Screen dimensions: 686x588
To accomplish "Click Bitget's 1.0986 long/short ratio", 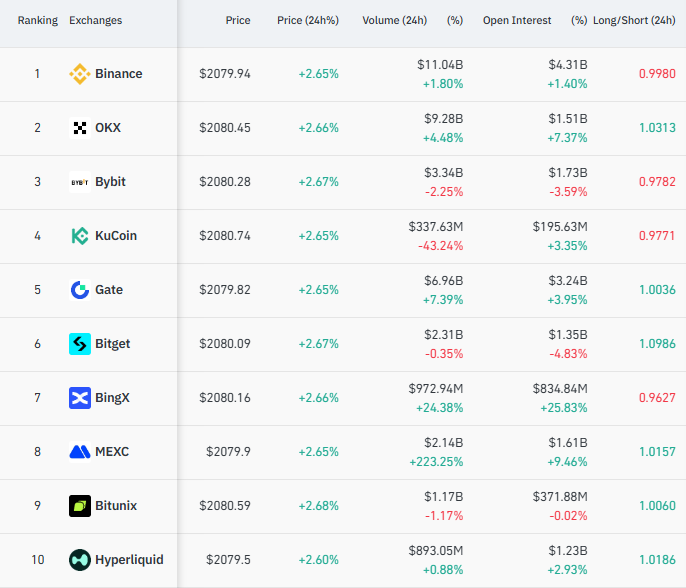I will (656, 344).
